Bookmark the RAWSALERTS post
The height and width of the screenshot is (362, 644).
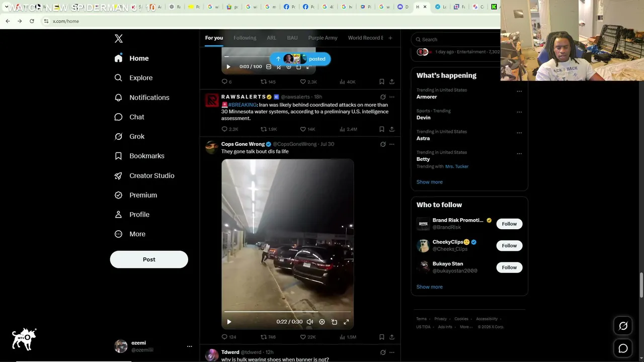[x=382, y=129]
